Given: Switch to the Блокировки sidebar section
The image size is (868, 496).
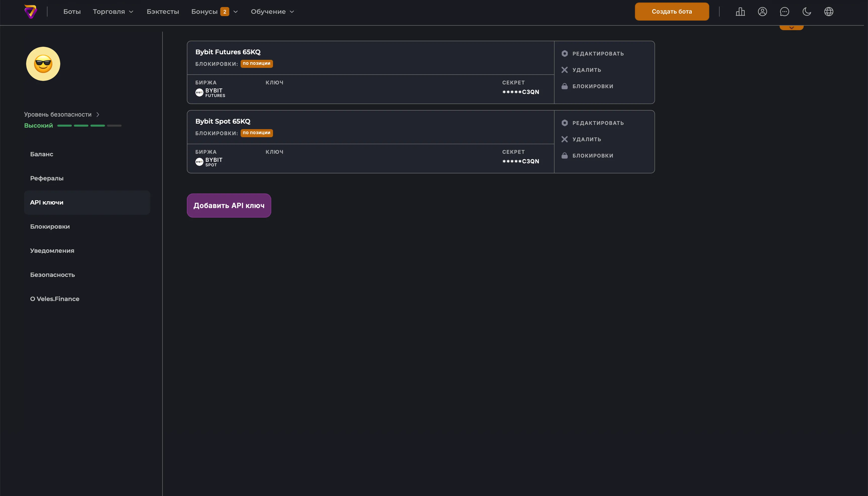Looking at the screenshot, I should point(50,226).
